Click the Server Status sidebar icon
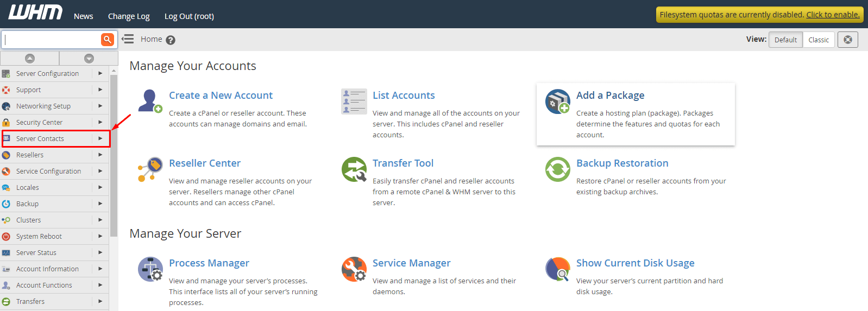This screenshot has width=868, height=311. (6, 252)
